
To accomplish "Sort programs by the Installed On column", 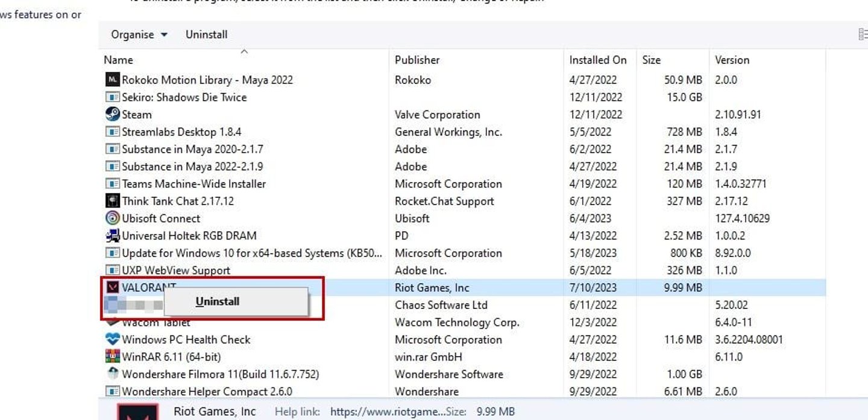I will (x=597, y=60).
